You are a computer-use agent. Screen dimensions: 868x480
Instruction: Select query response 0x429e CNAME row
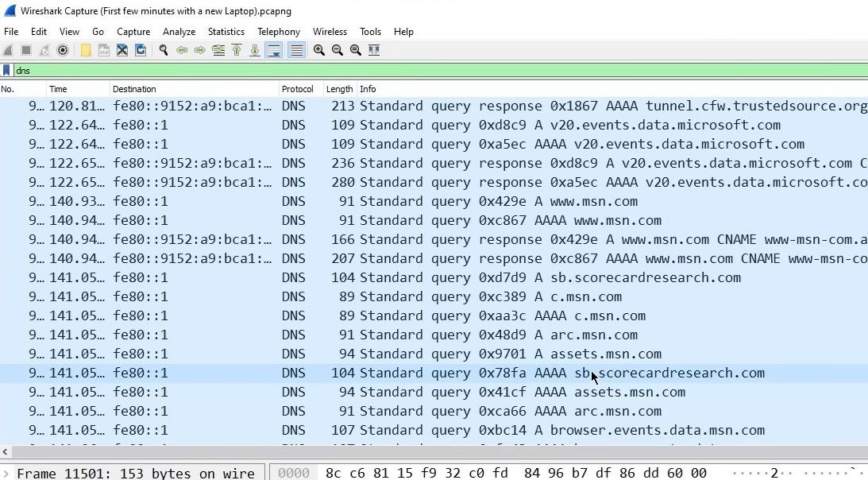(x=434, y=239)
